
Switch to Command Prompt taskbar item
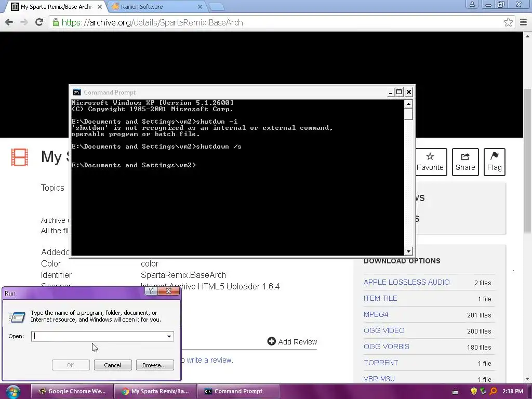coord(238,391)
